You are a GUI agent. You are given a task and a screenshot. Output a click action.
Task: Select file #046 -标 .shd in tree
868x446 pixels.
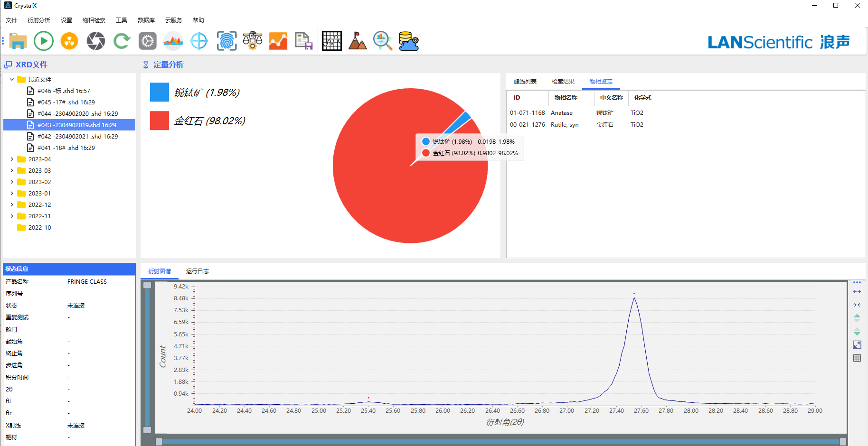[x=64, y=91]
